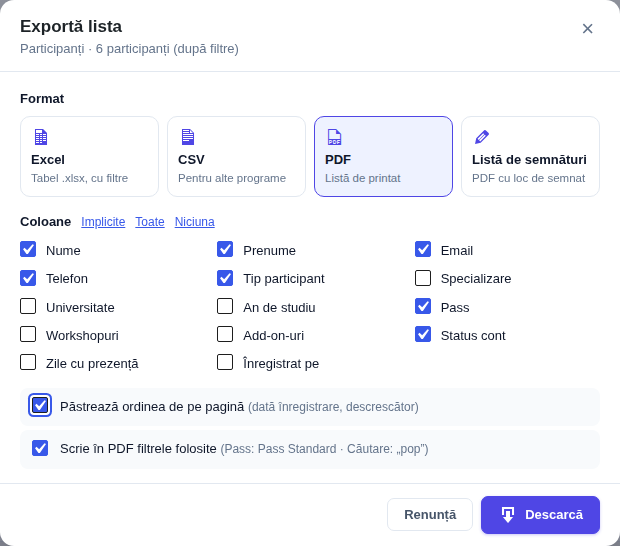Screen dimensions: 620x546
Task: Click the PDF file icon
Action: pos(335,137)
